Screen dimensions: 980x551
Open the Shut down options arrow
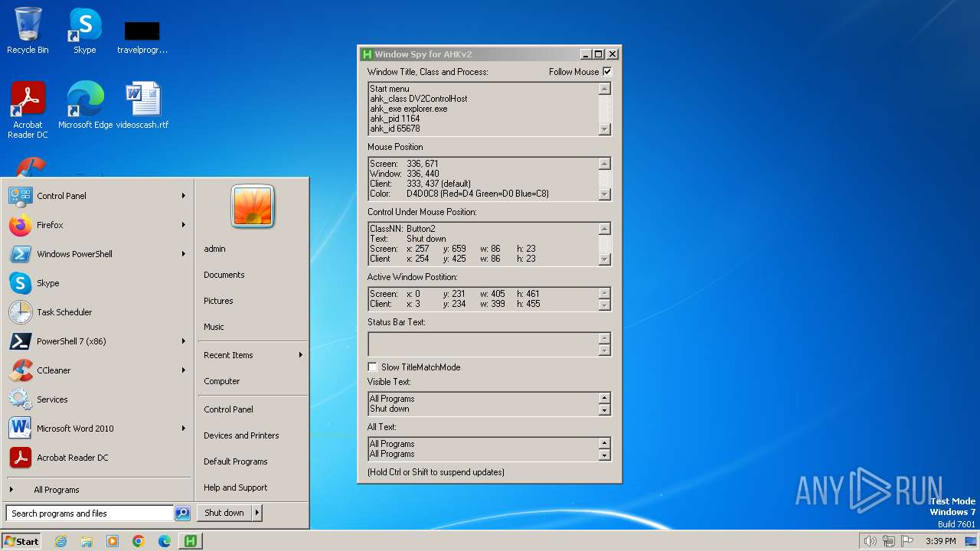257,514
